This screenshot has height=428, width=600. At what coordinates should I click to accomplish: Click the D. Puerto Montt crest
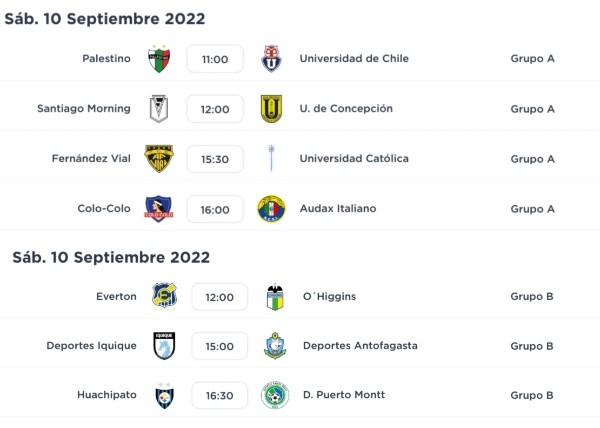pyautogui.click(x=275, y=396)
